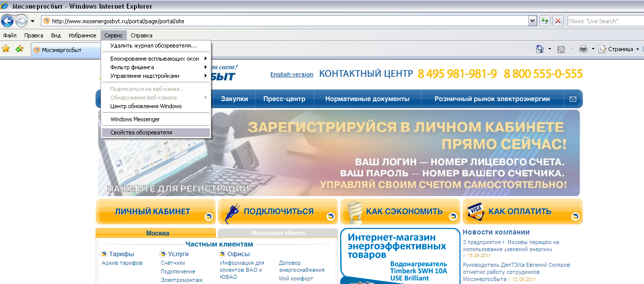Click the Live Search input box
The image size is (644, 284).
pyautogui.click(x=605, y=21)
